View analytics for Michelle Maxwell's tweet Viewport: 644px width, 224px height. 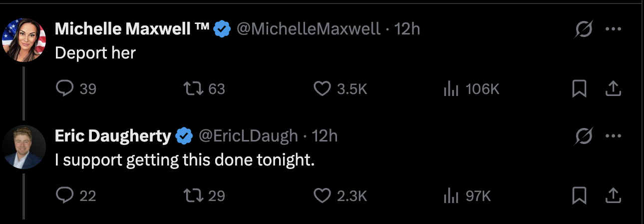pyautogui.click(x=451, y=89)
